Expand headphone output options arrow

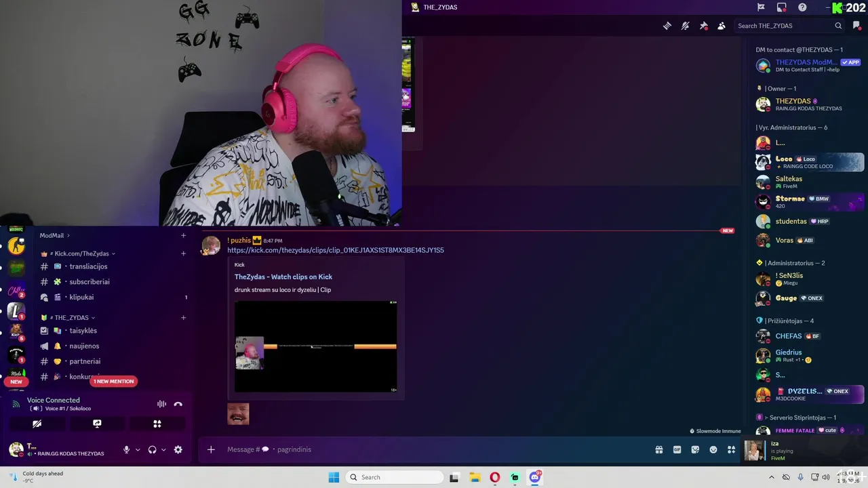(163, 449)
